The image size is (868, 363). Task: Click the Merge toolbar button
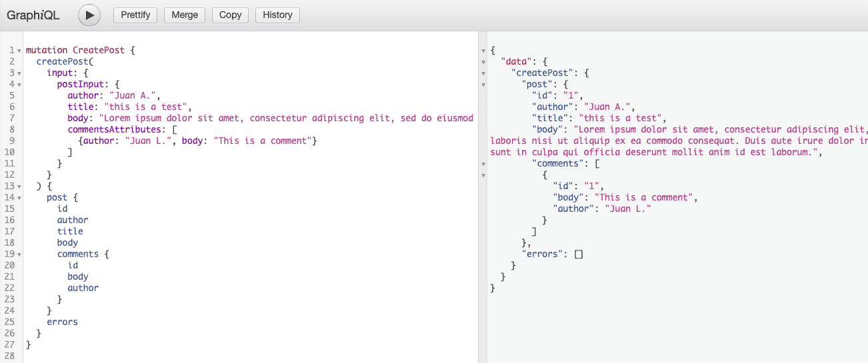[x=185, y=15]
